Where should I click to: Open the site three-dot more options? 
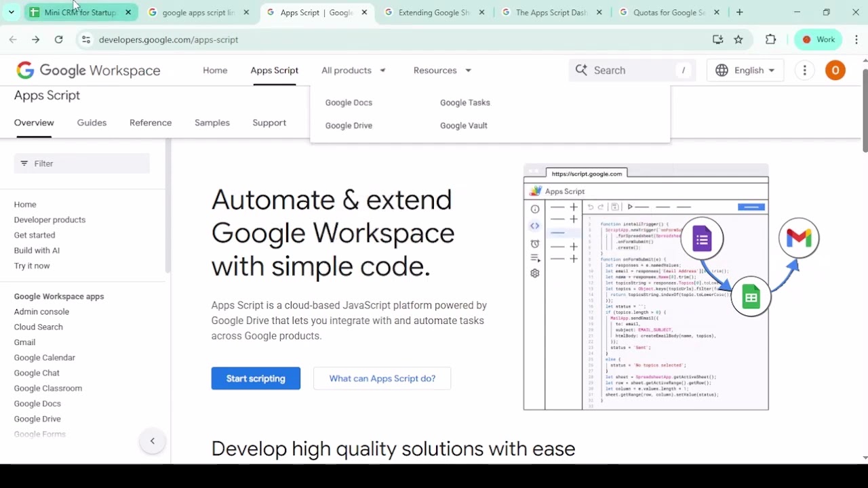pyautogui.click(x=804, y=70)
